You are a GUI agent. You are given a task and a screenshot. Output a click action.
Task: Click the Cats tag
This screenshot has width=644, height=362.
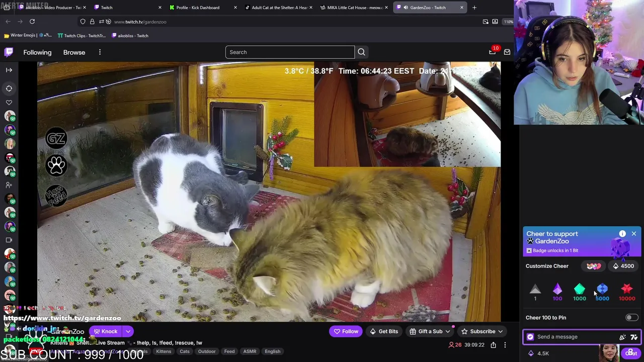(x=185, y=351)
